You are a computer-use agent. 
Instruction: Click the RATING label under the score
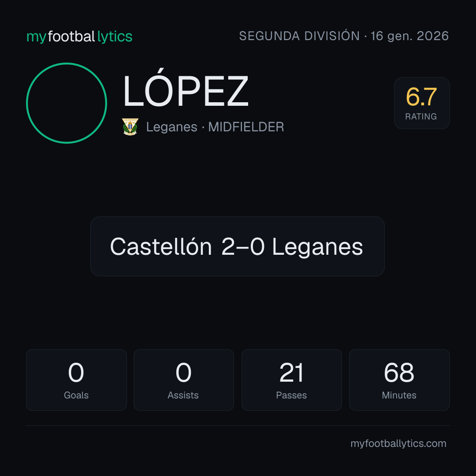point(421,116)
